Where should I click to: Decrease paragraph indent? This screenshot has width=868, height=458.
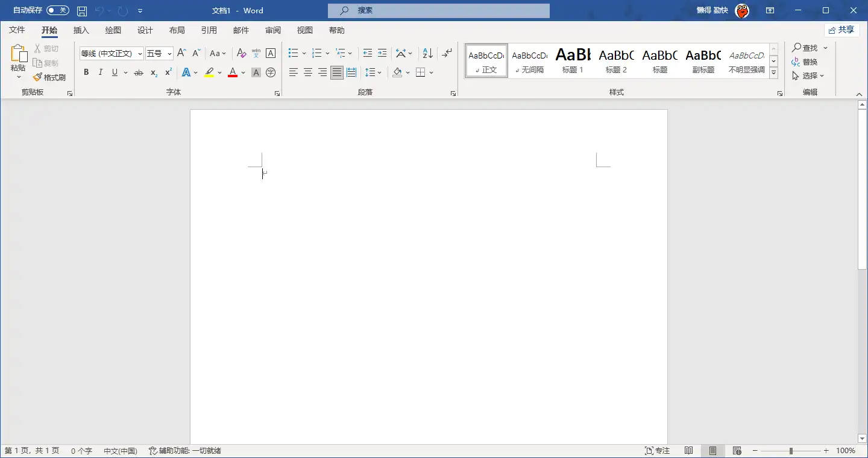[368, 53]
